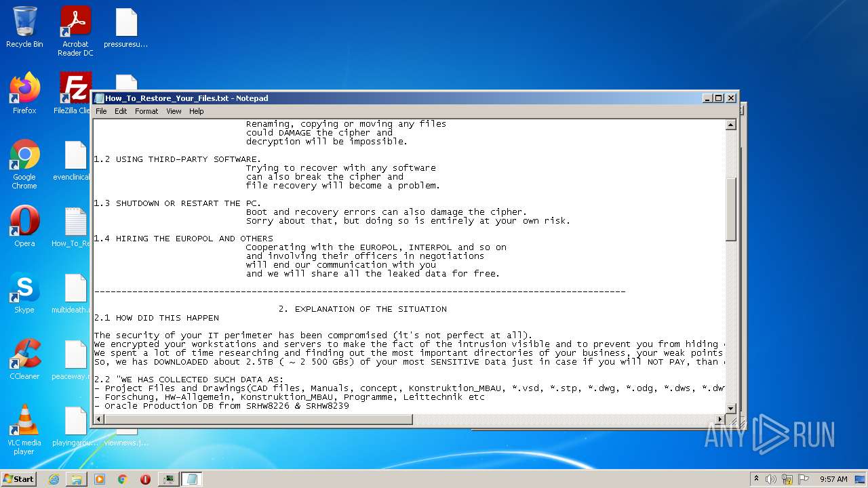The height and width of the screenshot is (488, 868).
Task: Click the 'Forschung, HW-Allgemein' line
Action: pyautogui.click(x=290, y=397)
